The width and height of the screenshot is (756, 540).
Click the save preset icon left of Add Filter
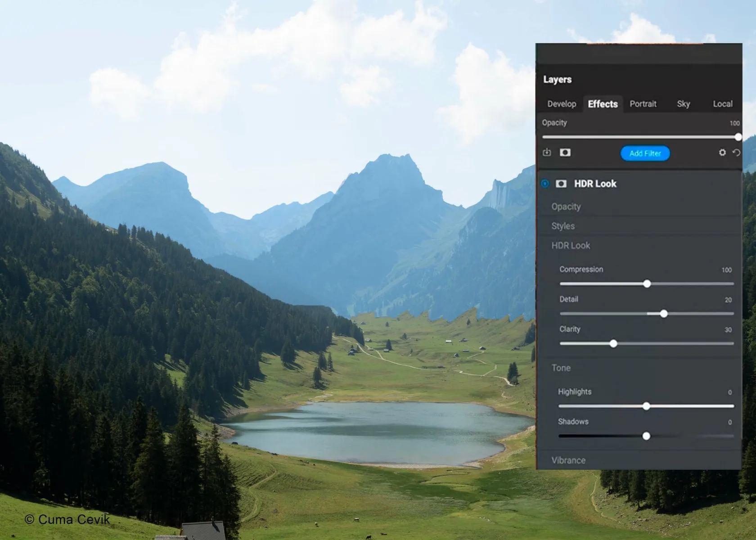coord(547,153)
